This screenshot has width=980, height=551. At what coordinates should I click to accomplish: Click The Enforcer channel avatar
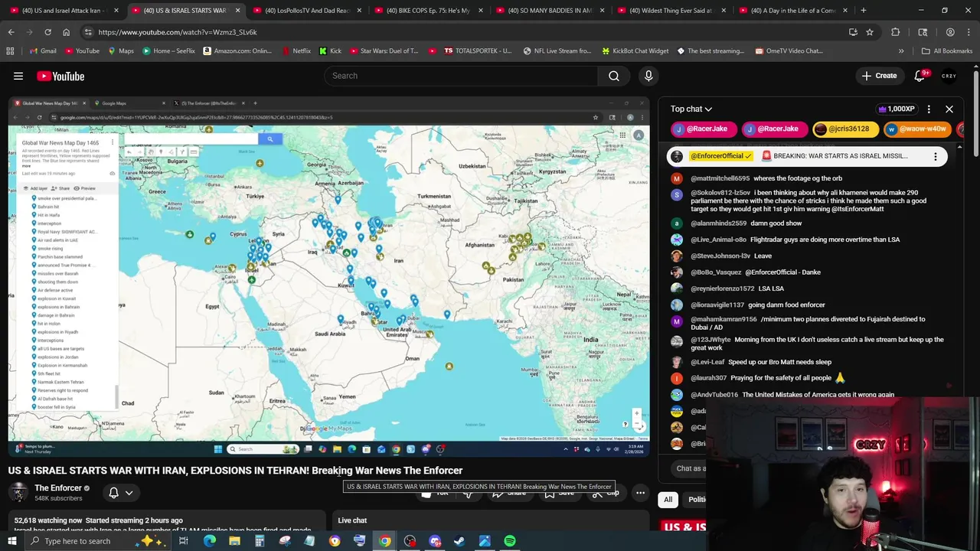click(x=18, y=493)
